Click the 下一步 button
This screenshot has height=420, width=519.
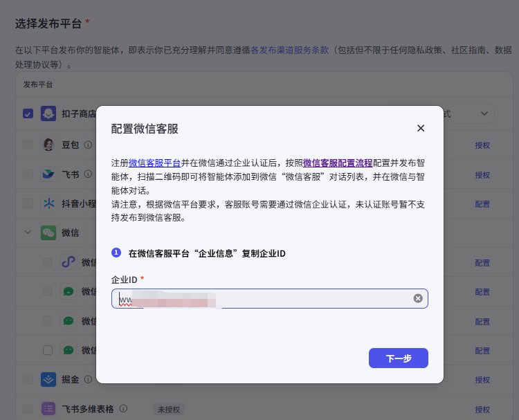(x=399, y=358)
